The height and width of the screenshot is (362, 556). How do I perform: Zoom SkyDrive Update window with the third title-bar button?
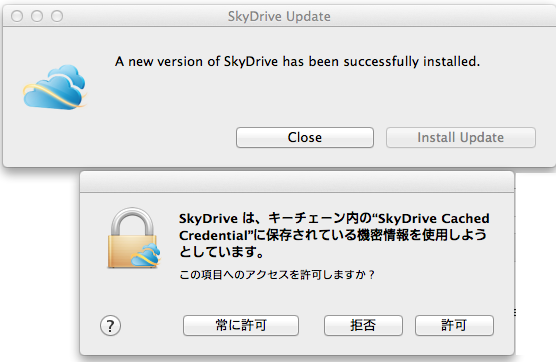pyautogui.click(x=57, y=16)
